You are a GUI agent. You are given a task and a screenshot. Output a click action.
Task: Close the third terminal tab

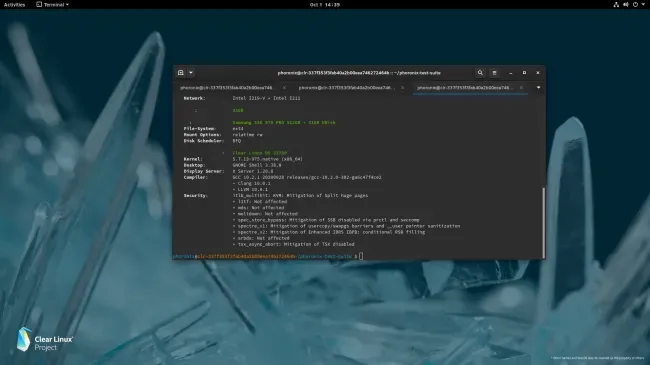click(x=521, y=88)
